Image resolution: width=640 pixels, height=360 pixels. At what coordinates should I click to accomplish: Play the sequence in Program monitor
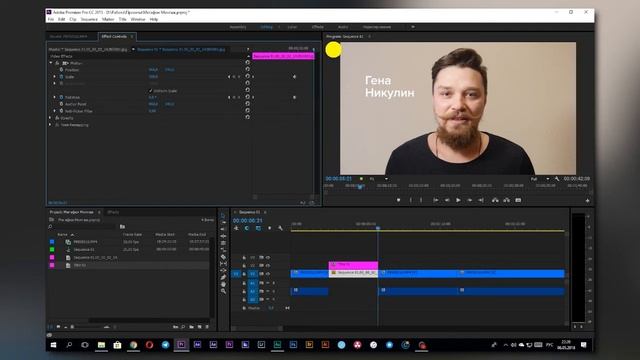point(458,200)
